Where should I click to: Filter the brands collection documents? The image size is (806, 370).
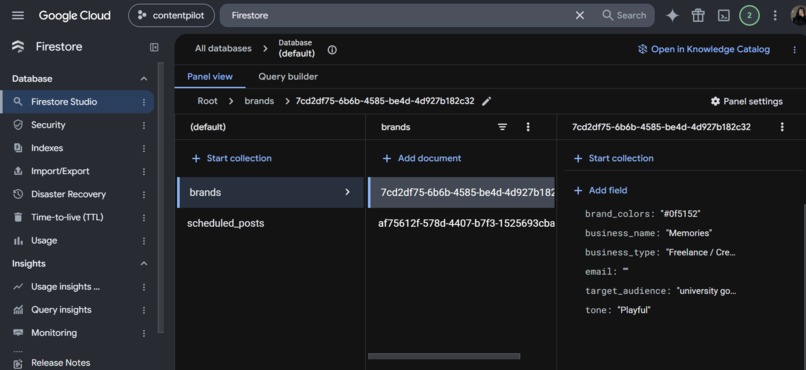tap(502, 127)
